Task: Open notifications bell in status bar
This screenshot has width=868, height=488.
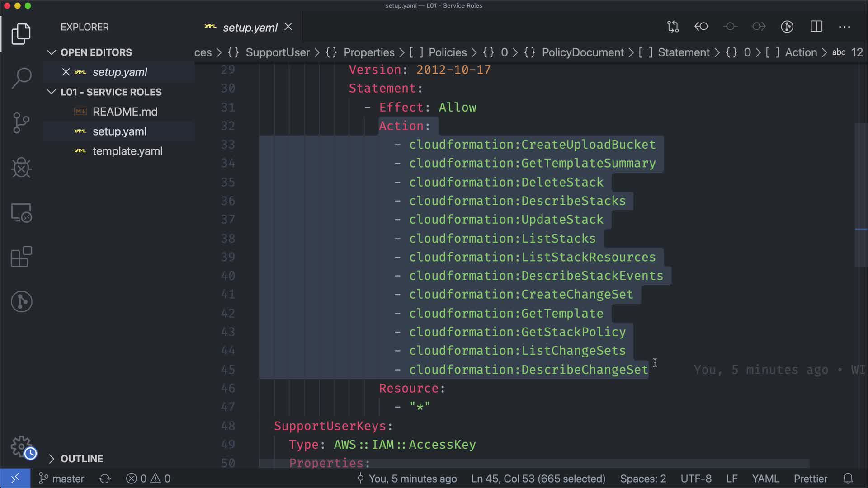Action: click(848, 479)
